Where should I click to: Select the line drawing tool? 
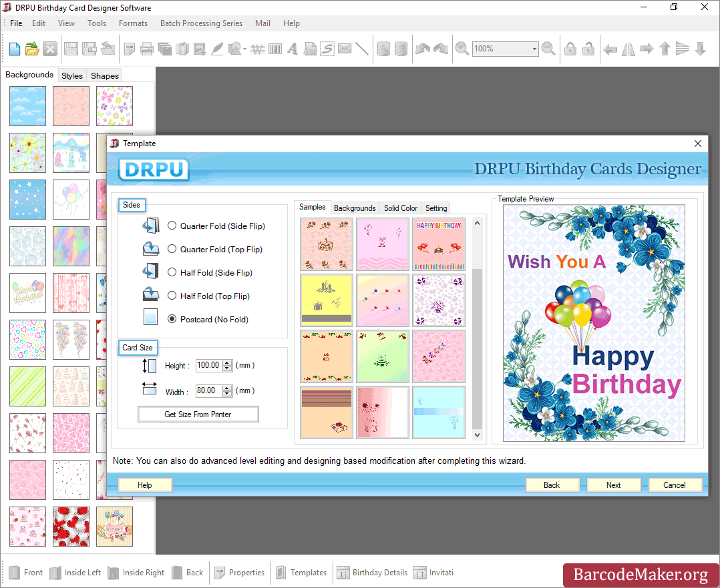click(x=362, y=49)
